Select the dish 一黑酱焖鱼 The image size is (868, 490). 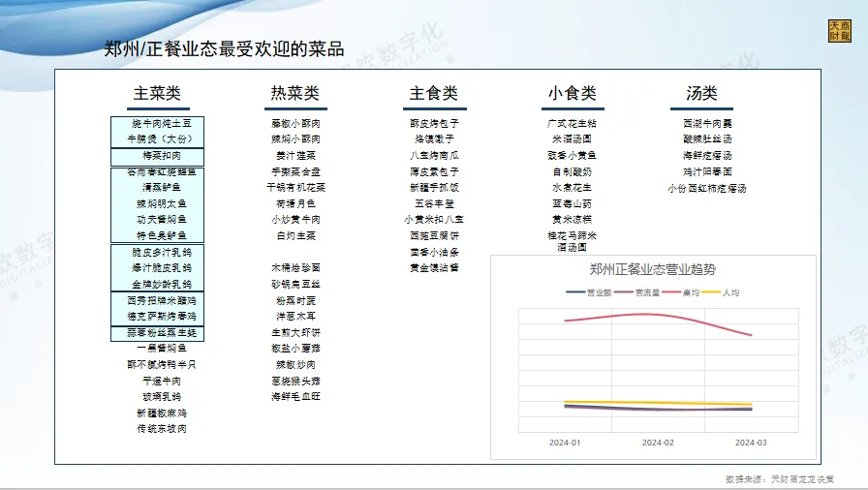(162, 348)
